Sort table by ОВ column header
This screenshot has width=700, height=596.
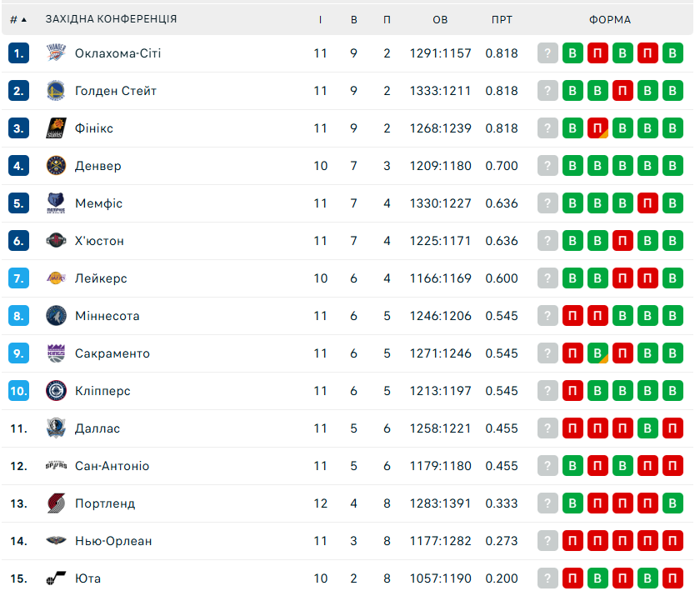pos(440,19)
